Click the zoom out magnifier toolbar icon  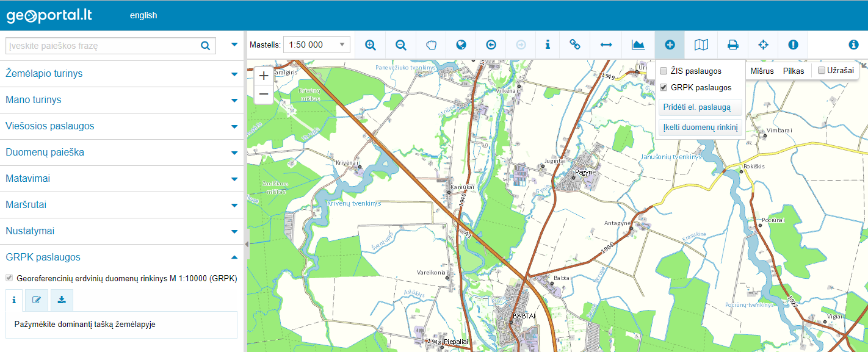click(400, 45)
